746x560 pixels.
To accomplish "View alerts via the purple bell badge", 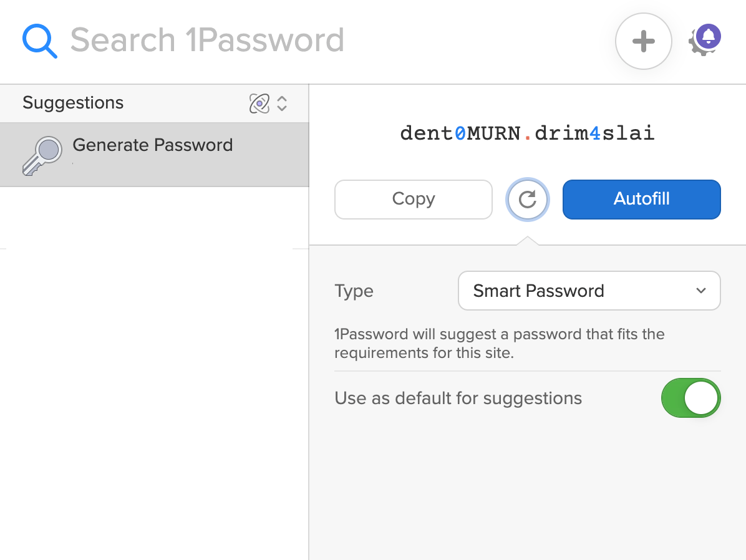I will (x=708, y=36).
